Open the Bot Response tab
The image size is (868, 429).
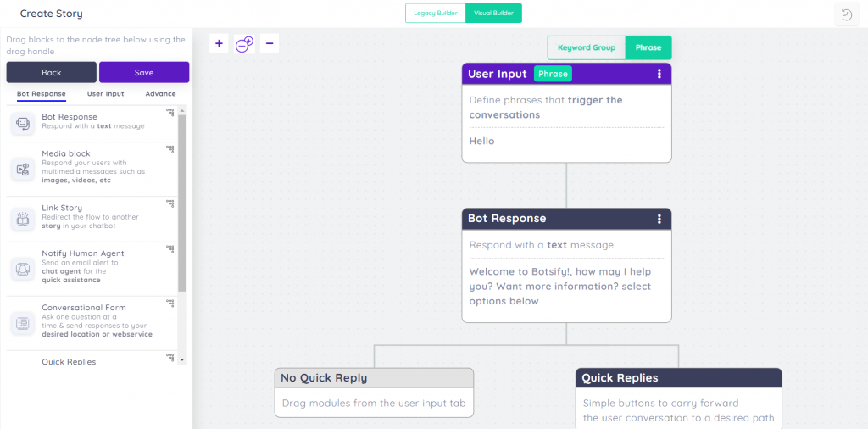coord(41,94)
